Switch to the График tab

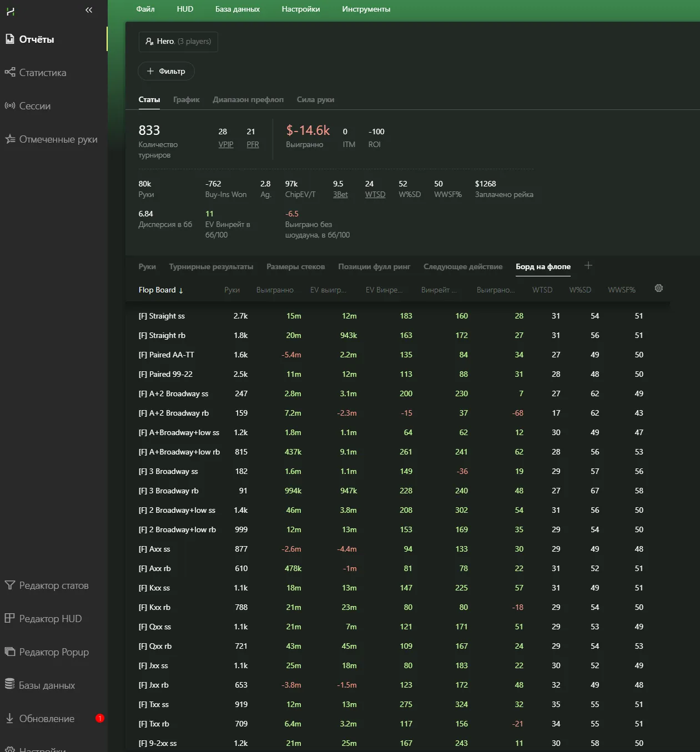tap(186, 100)
